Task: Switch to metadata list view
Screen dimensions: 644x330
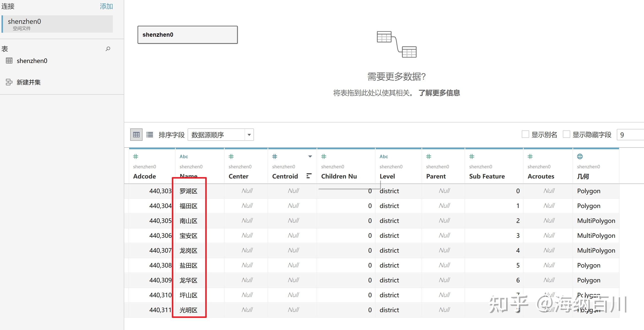Action: (x=149, y=135)
